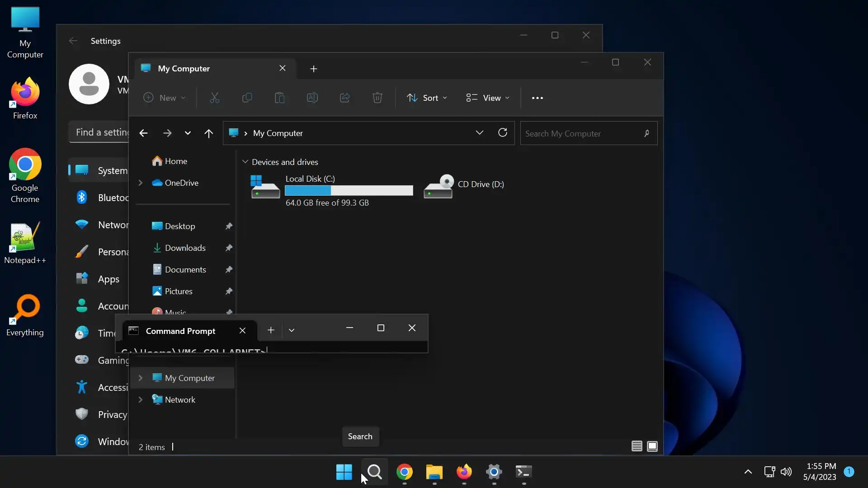
Task: Select the Command Prompt tab
Action: tap(181, 331)
